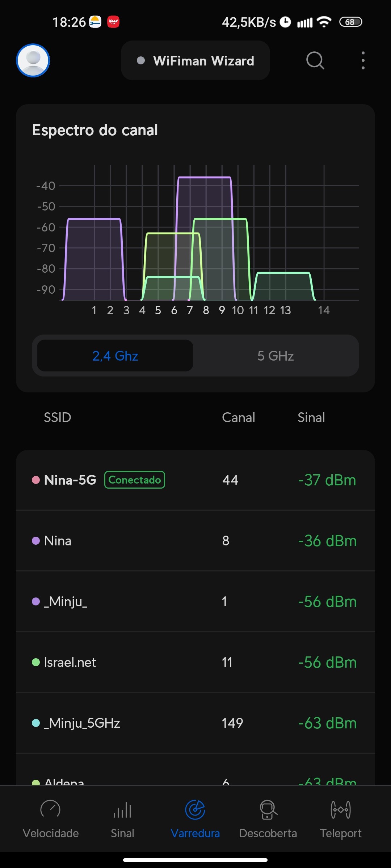This screenshot has width=391, height=868.
Task: Sort networks by Sinal column header
Action: [311, 417]
